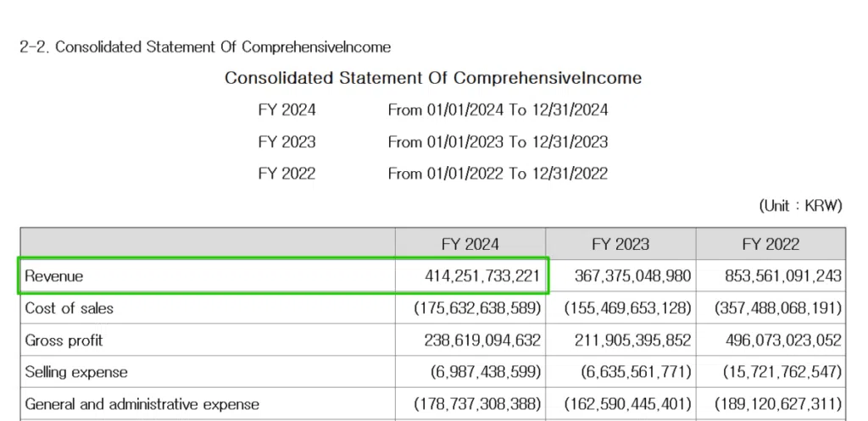Click FY 2022 Revenue value 853,561,091,243

783,276
